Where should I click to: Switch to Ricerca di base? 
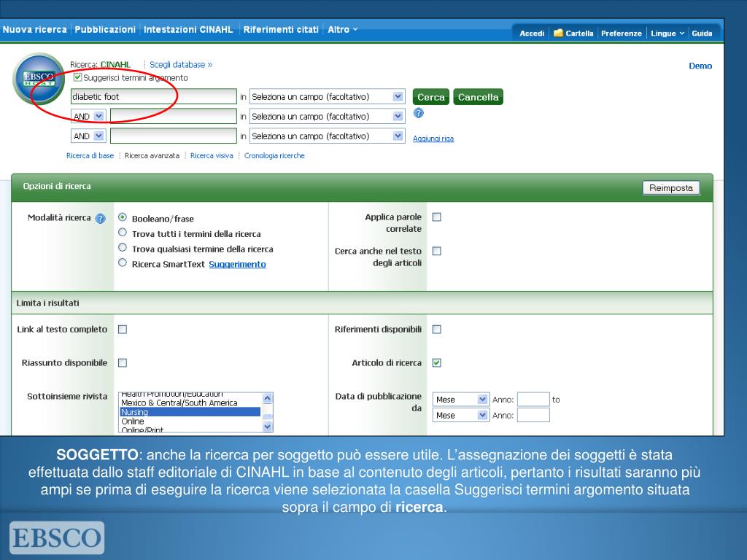click(90, 156)
